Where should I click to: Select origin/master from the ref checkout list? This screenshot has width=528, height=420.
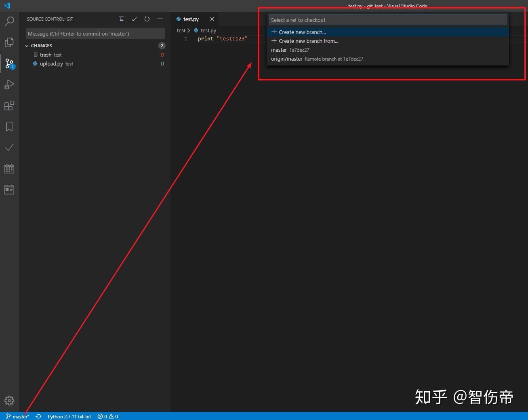click(x=287, y=59)
